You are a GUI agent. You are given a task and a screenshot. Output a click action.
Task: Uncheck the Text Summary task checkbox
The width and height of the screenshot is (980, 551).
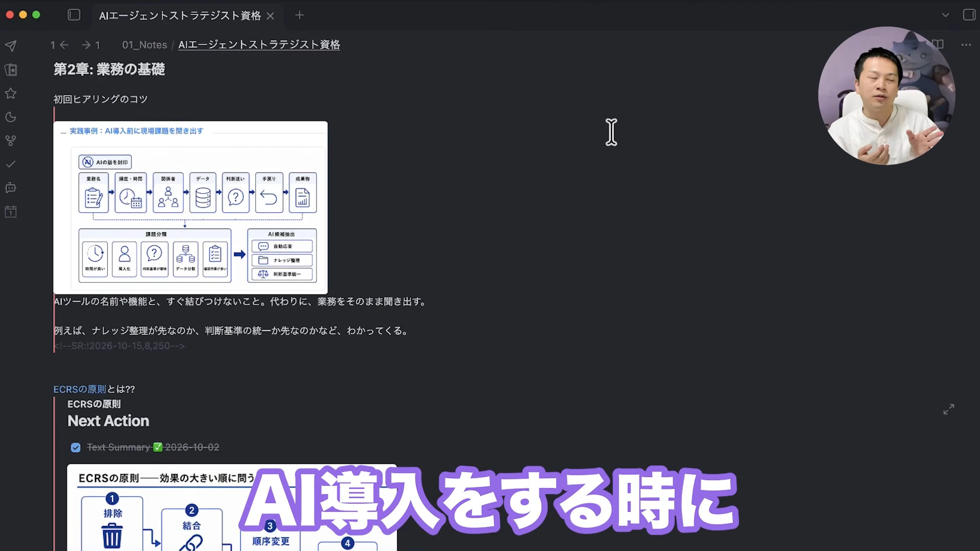(76, 447)
